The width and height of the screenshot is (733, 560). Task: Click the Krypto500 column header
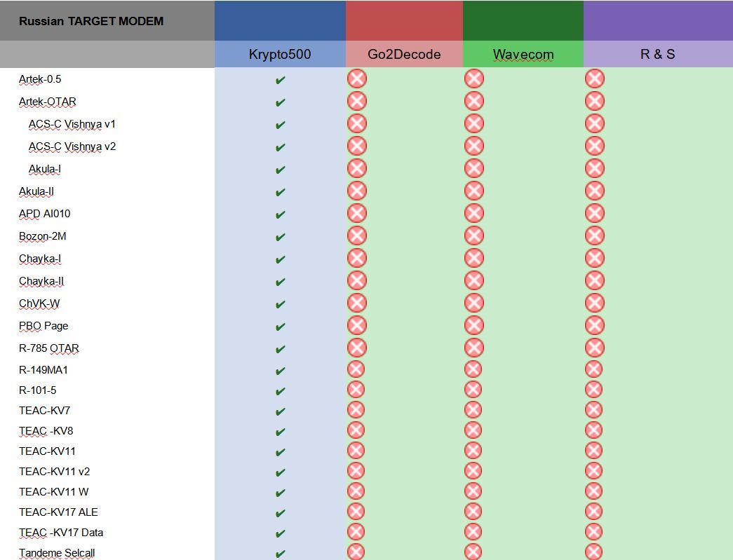tap(280, 54)
